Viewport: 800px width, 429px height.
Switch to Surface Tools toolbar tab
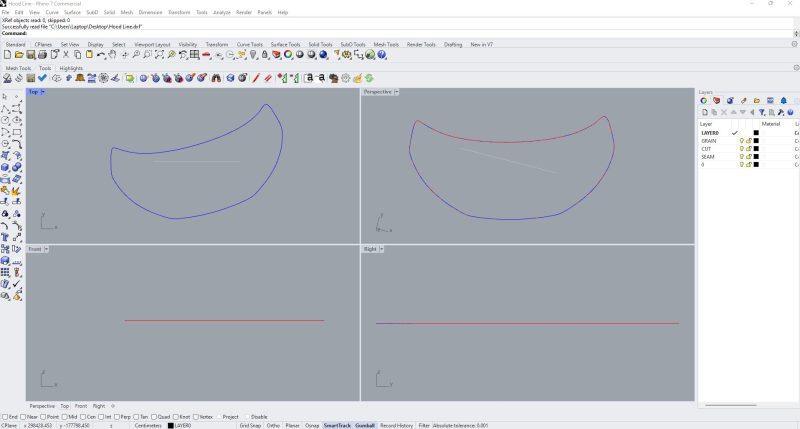pyautogui.click(x=285, y=44)
